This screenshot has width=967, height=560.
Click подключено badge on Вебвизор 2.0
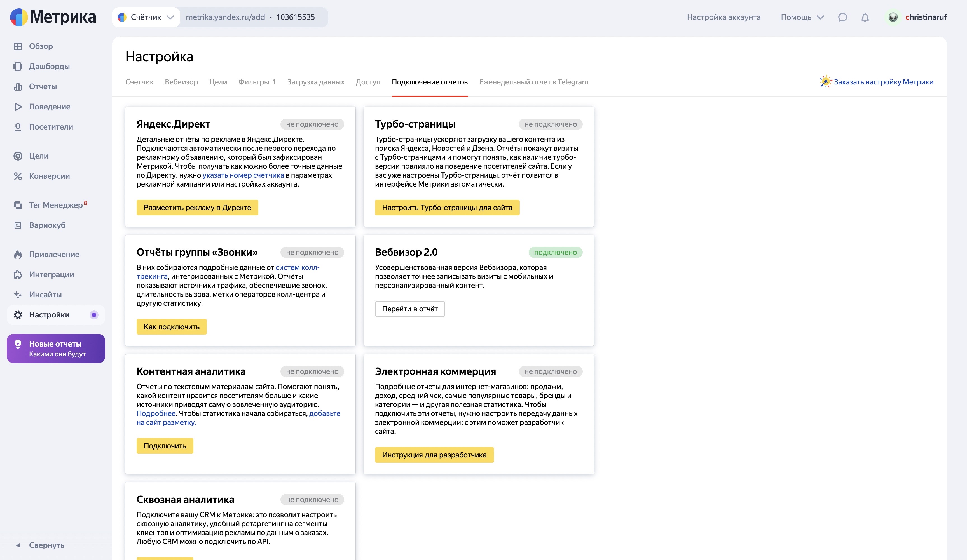pyautogui.click(x=555, y=252)
